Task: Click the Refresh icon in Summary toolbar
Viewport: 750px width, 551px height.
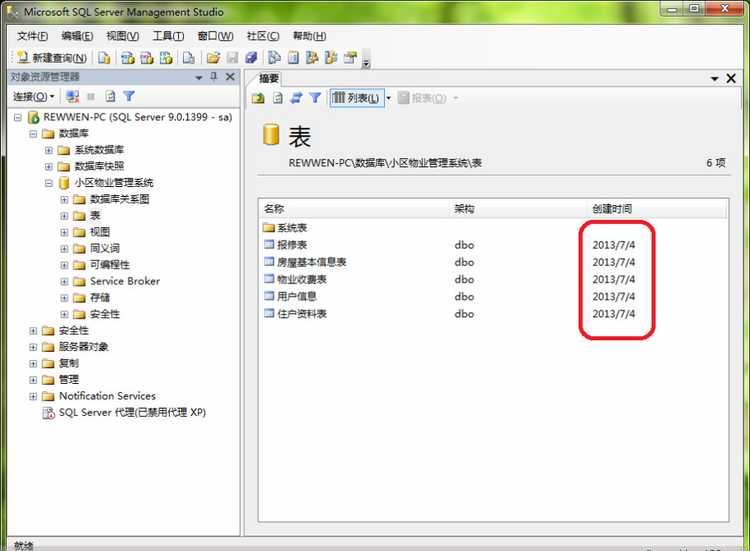Action: (x=278, y=98)
